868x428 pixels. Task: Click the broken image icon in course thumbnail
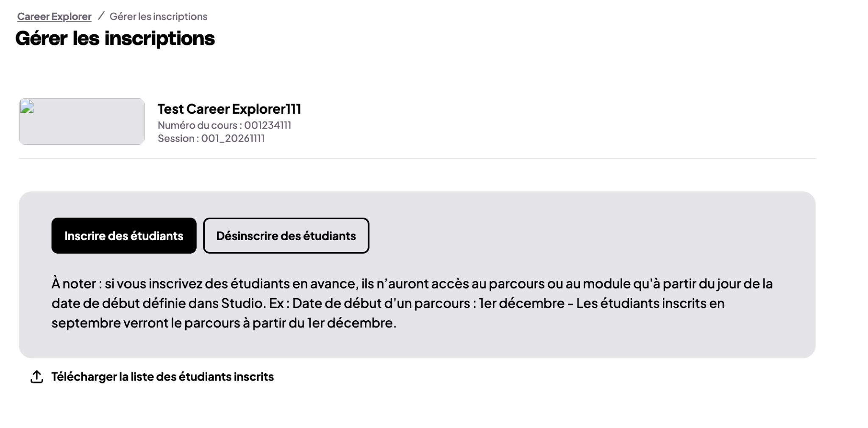point(27,106)
